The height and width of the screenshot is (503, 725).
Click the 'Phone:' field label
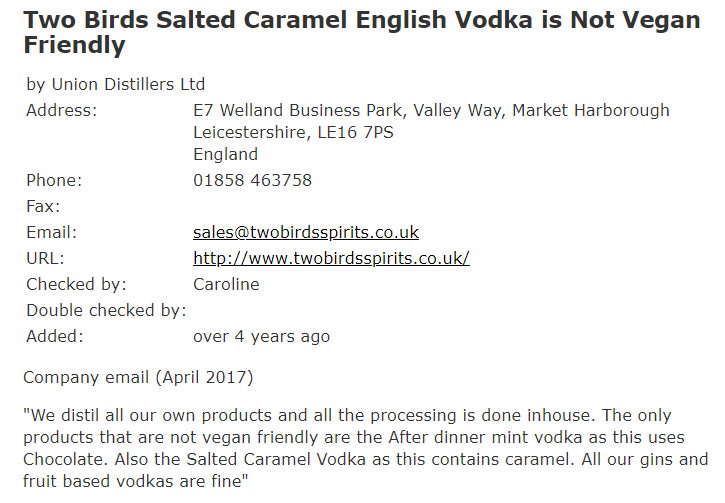tap(54, 181)
